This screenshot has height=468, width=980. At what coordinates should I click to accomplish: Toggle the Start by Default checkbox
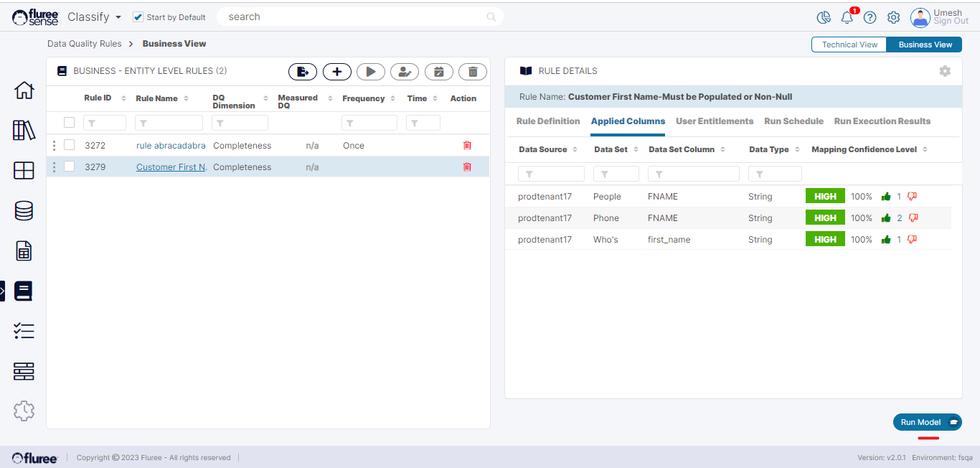(138, 17)
